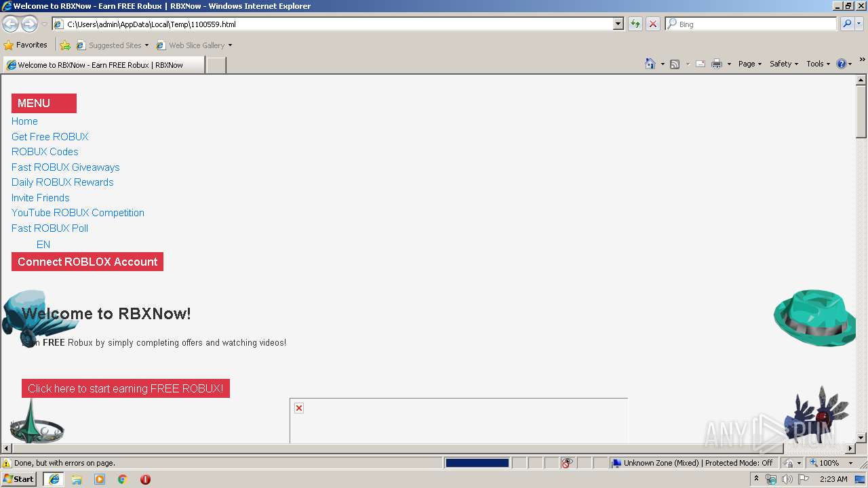The height and width of the screenshot is (488, 868).
Task: Open the YouTube ROBUX Competition link
Action: (x=78, y=213)
